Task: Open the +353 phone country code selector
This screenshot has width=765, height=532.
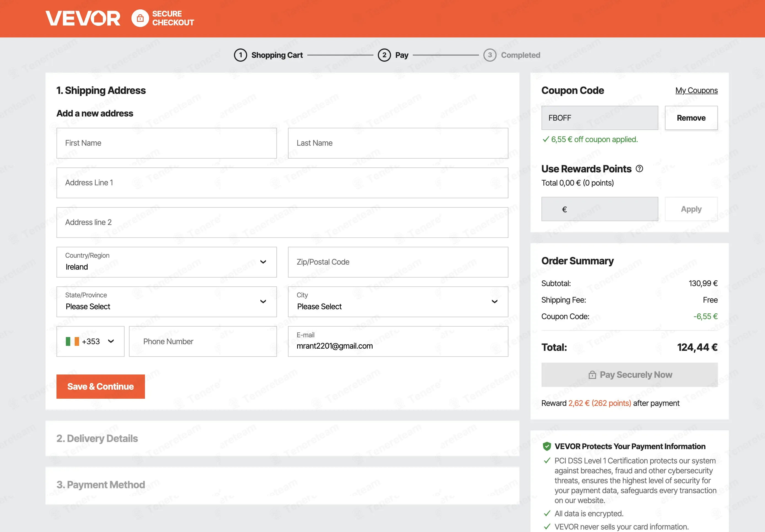Action: (x=90, y=341)
